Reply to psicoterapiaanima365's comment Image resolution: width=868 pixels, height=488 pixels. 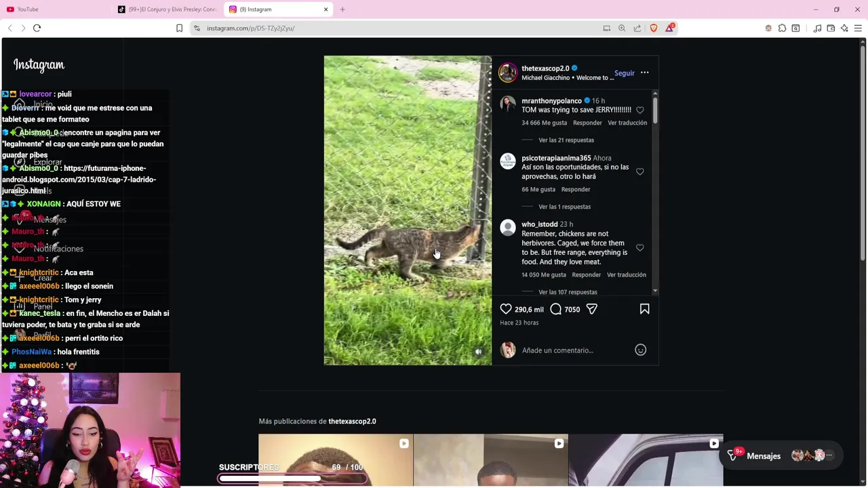click(576, 189)
